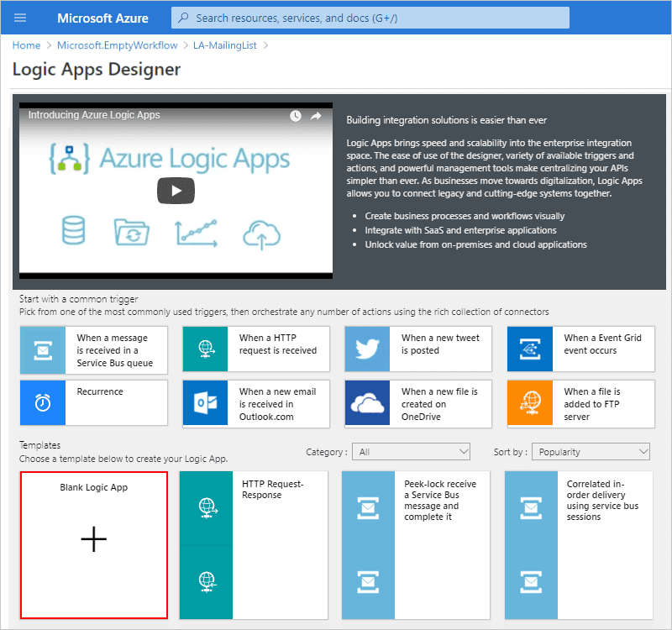Pick the Event Grid trigger icon

530,349
